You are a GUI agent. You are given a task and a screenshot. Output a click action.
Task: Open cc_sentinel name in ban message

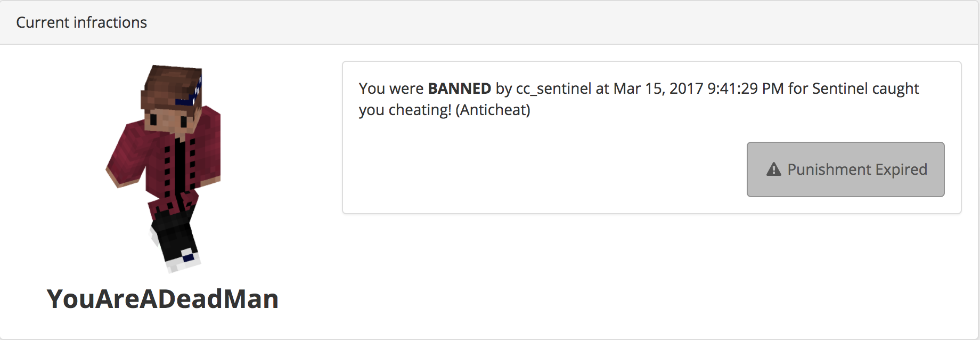point(553,88)
